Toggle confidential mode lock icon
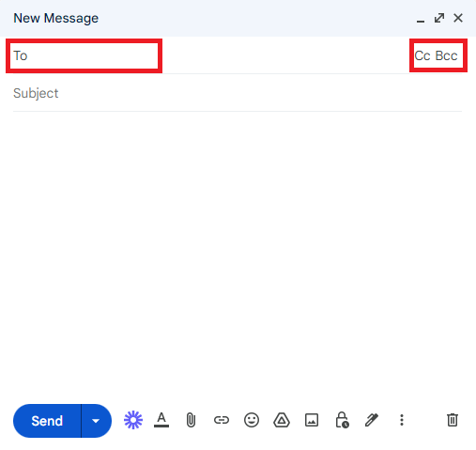This screenshot has width=476, height=450. pos(342,420)
